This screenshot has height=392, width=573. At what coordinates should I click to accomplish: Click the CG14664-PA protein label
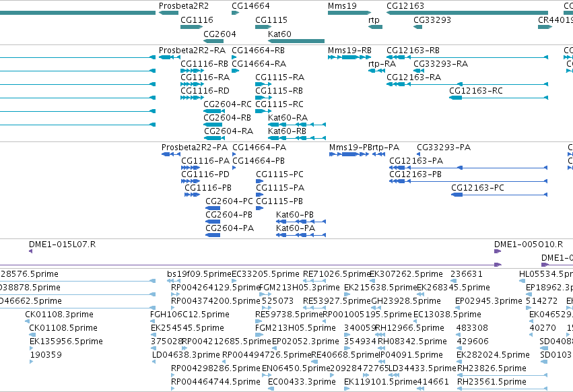(x=259, y=148)
